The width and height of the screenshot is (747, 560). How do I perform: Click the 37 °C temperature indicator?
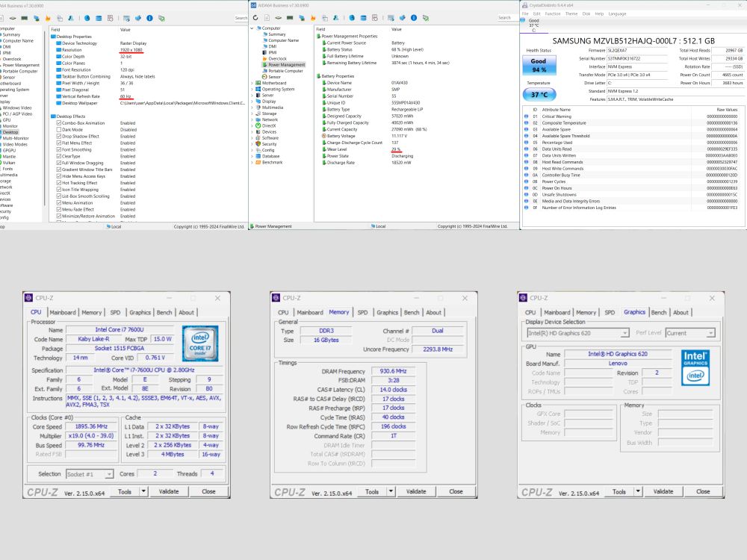point(538,95)
